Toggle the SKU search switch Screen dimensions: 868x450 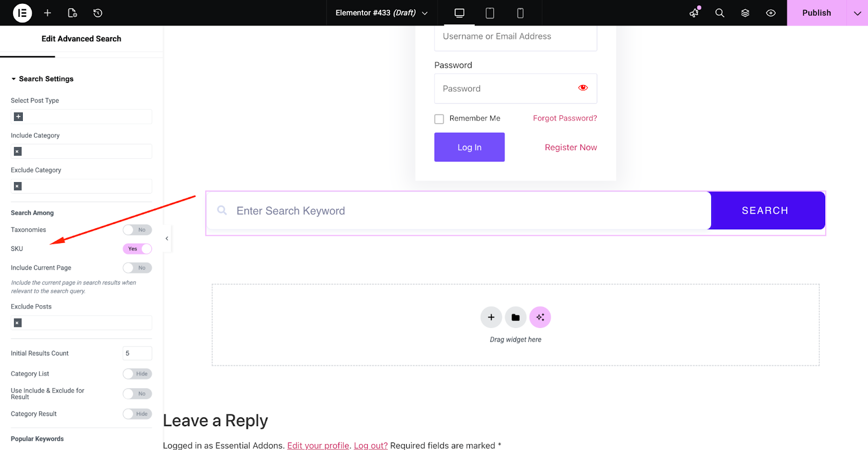coord(137,249)
